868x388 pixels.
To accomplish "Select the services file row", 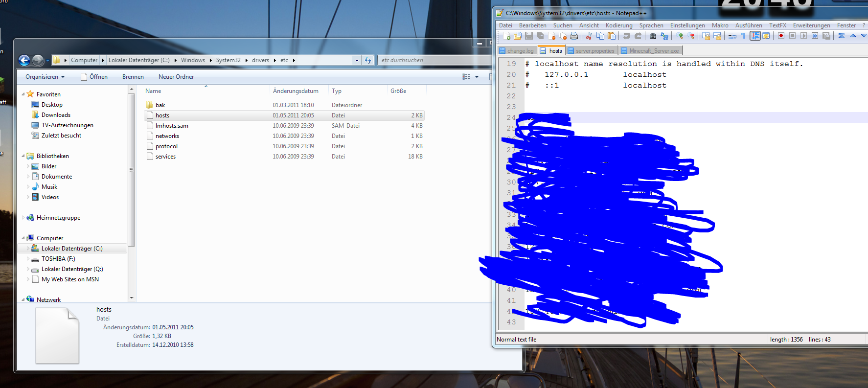I will point(284,157).
